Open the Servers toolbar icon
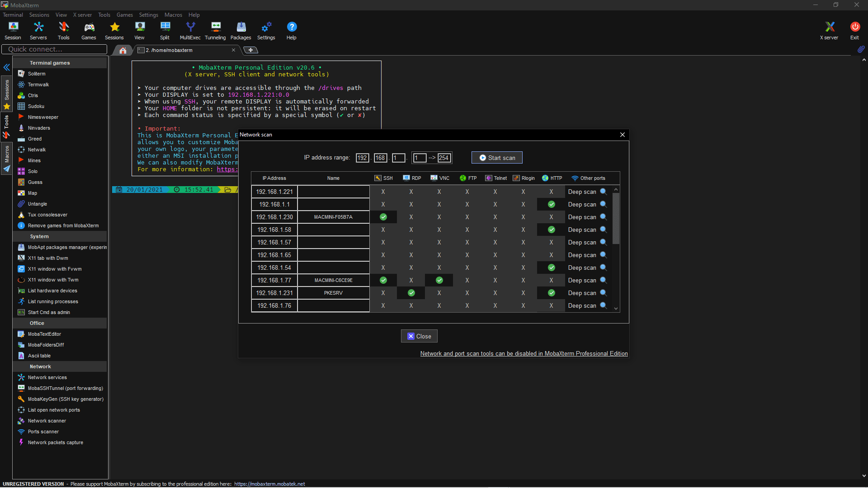Viewport: 868px width, 488px height. tap(38, 31)
